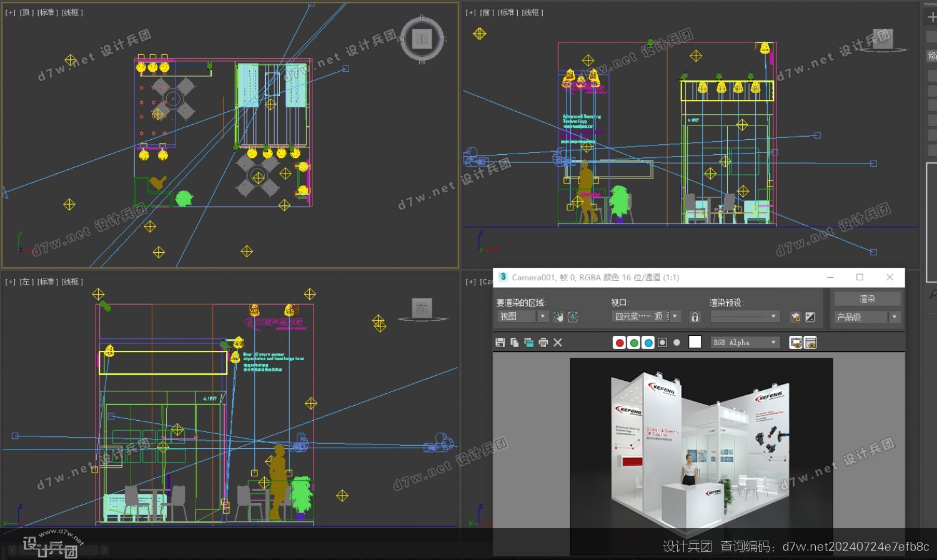This screenshot has height=560, width=937.
Task: Select the green plant in the top viewport
Action: tap(184, 199)
